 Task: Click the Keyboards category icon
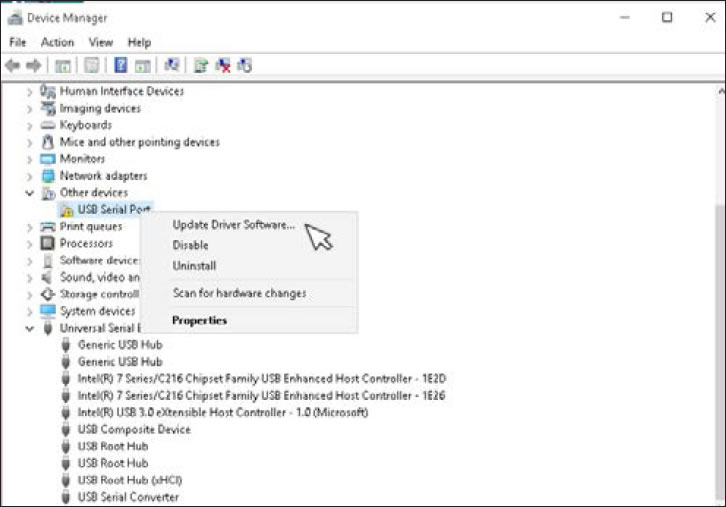(x=48, y=125)
